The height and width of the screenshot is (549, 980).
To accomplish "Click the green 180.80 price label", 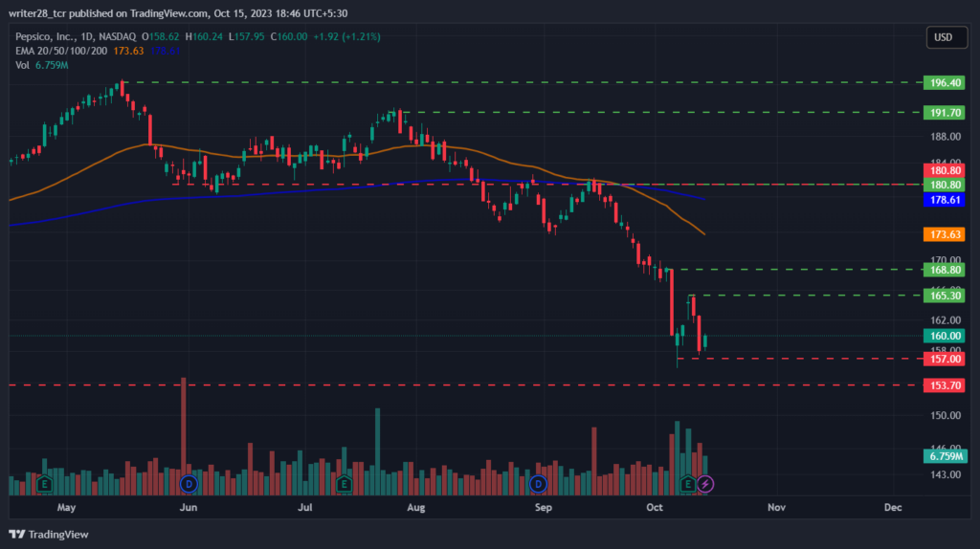I will click(x=945, y=185).
